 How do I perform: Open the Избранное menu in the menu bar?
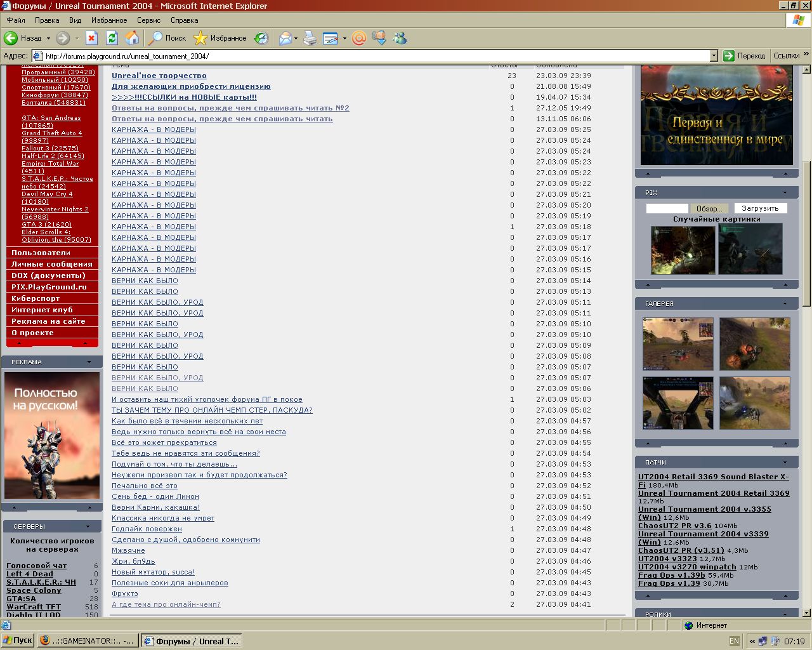click(x=109, y=20)
